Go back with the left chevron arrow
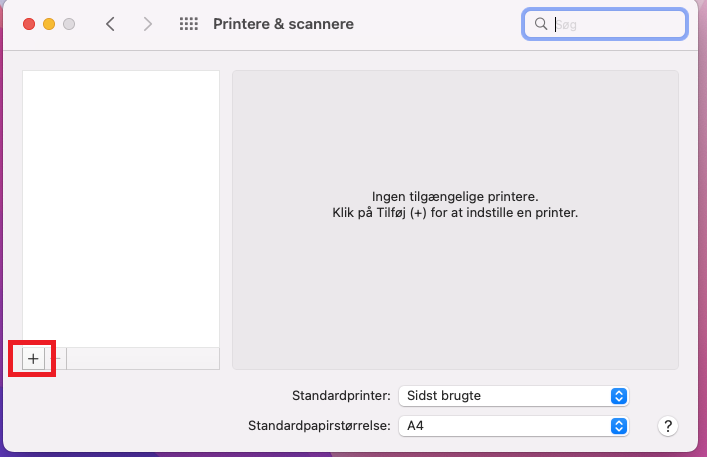 110,24
